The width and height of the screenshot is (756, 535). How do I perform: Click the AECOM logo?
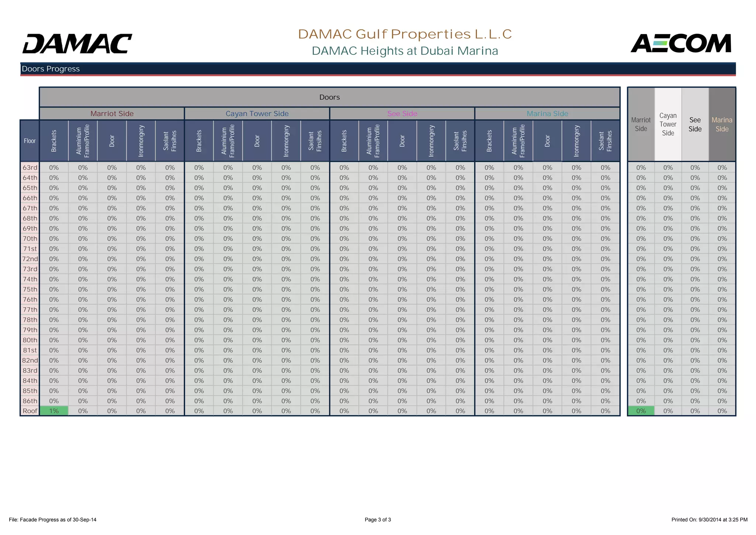(x=681, y=44)
